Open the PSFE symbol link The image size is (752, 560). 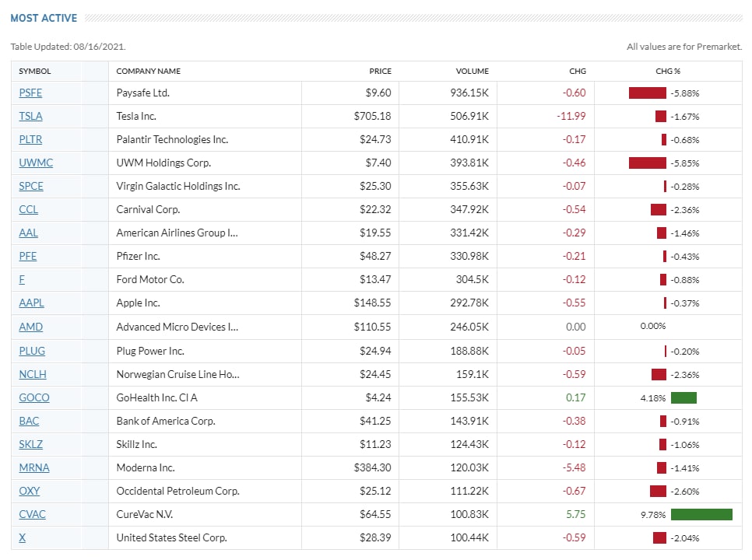[30, 93]
